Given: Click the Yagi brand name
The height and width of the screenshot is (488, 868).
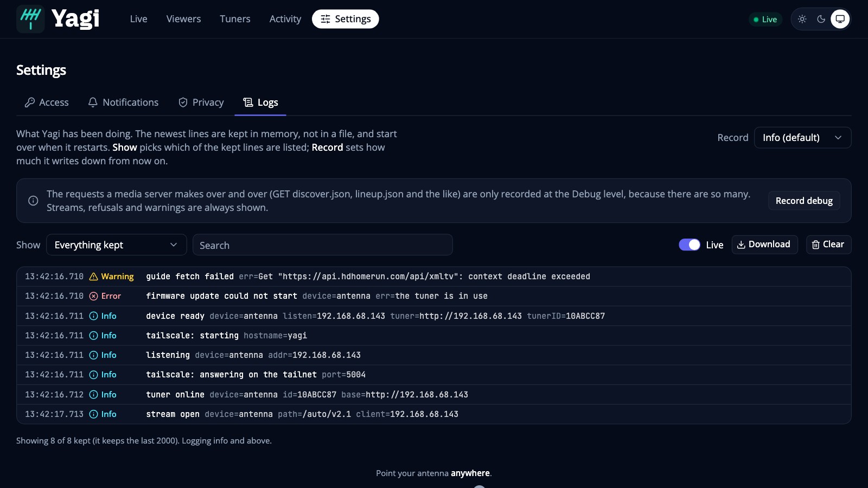Looking at the screenshot, I should coord(75,19).
